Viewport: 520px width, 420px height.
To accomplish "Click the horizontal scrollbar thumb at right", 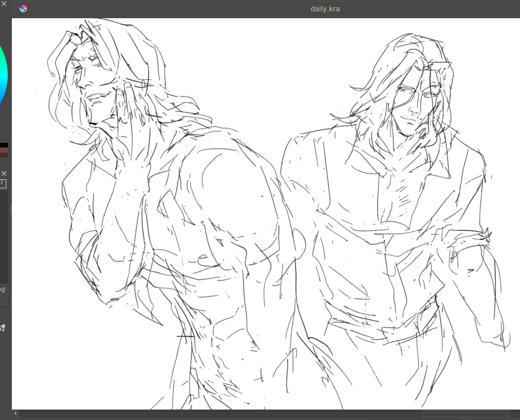I will coord(464,414).
